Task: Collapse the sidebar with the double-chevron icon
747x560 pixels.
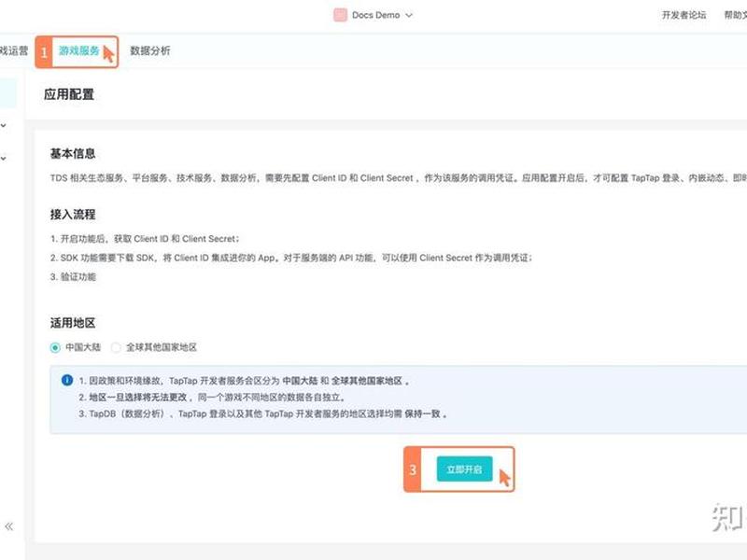Action: coord(9,526)
